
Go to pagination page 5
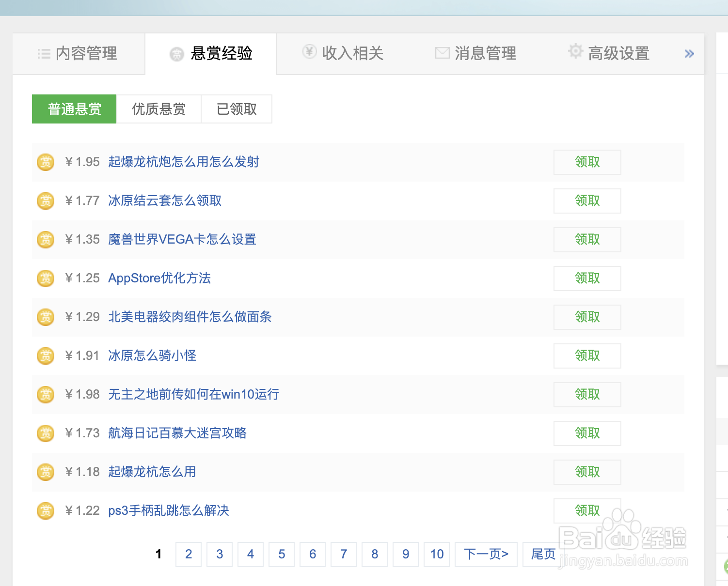pos(281,554)
